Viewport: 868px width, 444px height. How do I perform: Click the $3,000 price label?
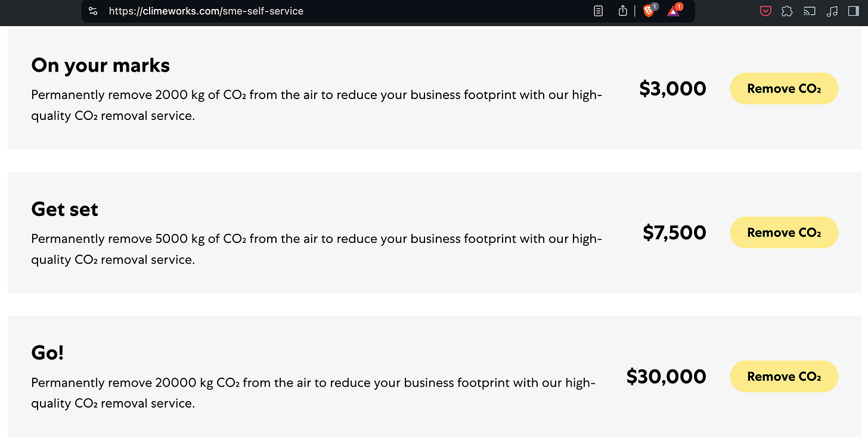(672, 89)
